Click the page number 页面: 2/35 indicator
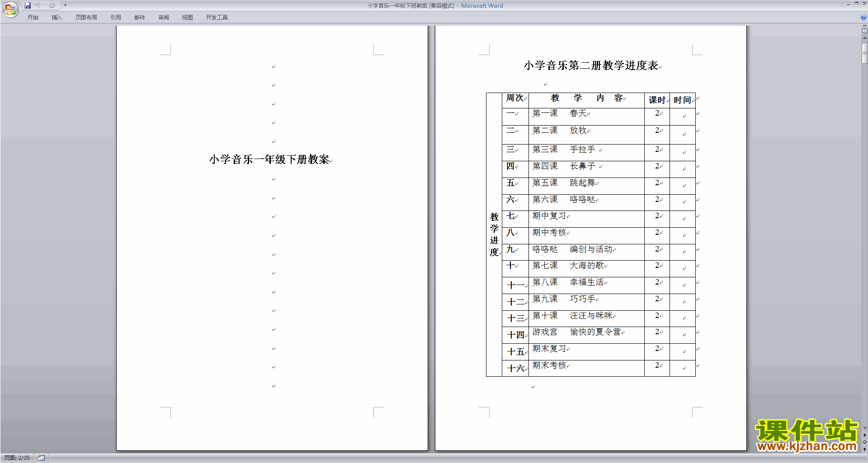Viewport: 868px width, 463px height. point(17,458)
